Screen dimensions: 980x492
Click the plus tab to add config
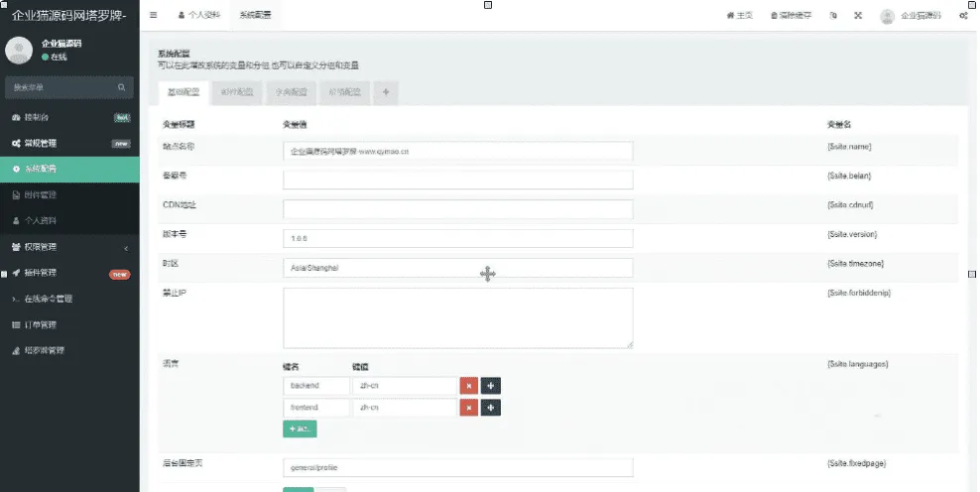click(x=386, y=92)
